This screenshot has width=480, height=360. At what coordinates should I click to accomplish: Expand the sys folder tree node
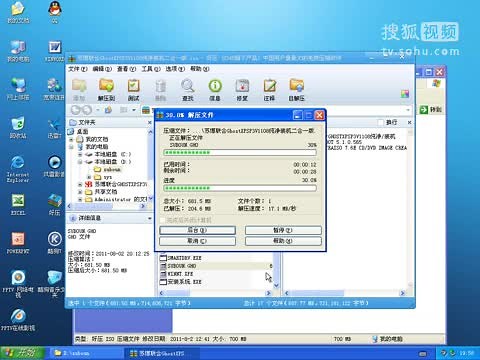(x=89, y=177)
